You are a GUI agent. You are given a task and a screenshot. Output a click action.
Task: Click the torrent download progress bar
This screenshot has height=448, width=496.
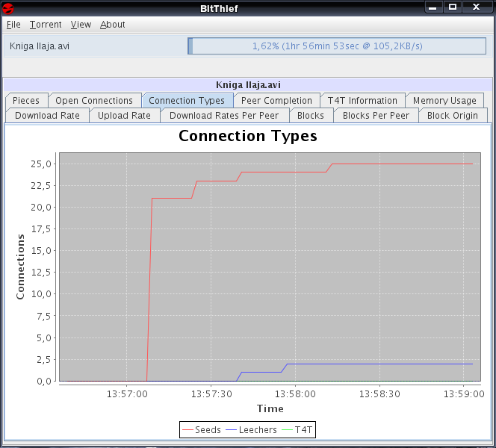click(x=337, y=46)
